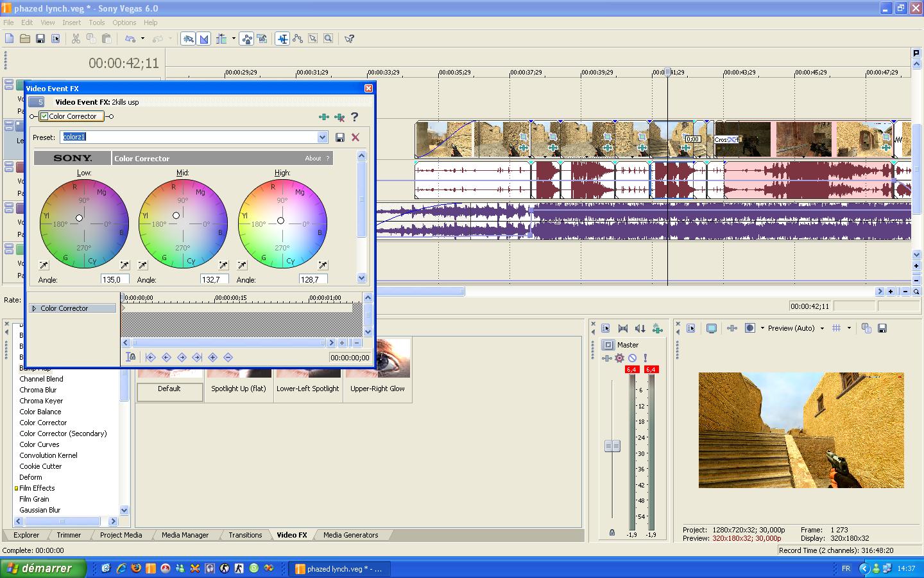This screenshot has width=924, height=578.
Task: Click Delete Keyframe minus diamond icon
Action: (228, 357)
